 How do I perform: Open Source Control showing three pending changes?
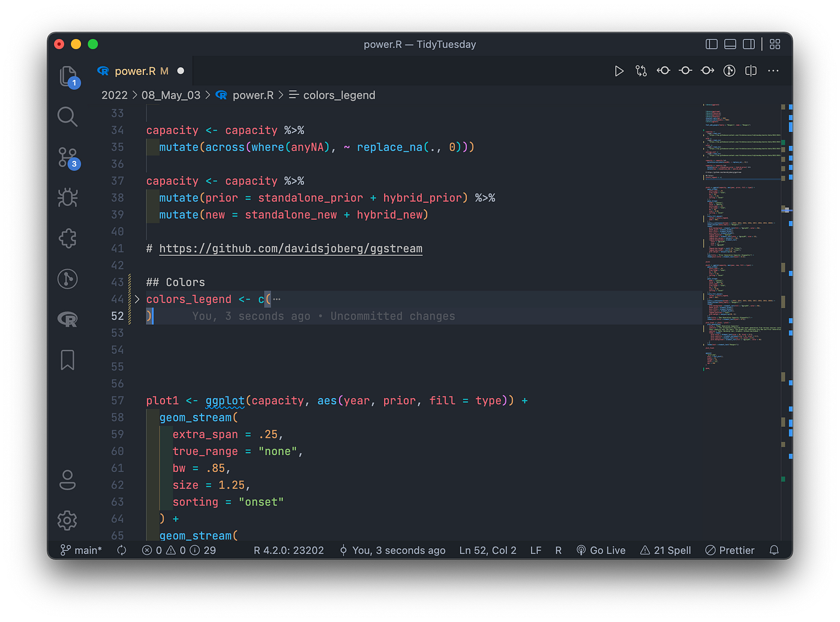67,157
